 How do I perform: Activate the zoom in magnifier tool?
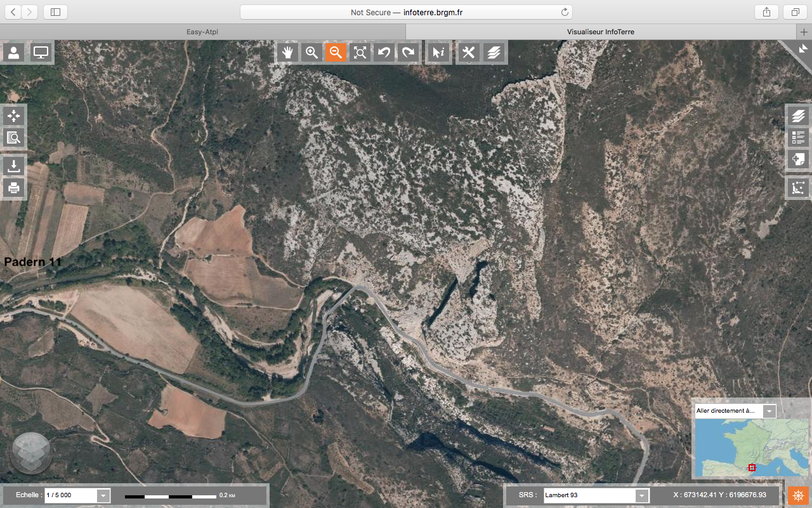(311, 53)
